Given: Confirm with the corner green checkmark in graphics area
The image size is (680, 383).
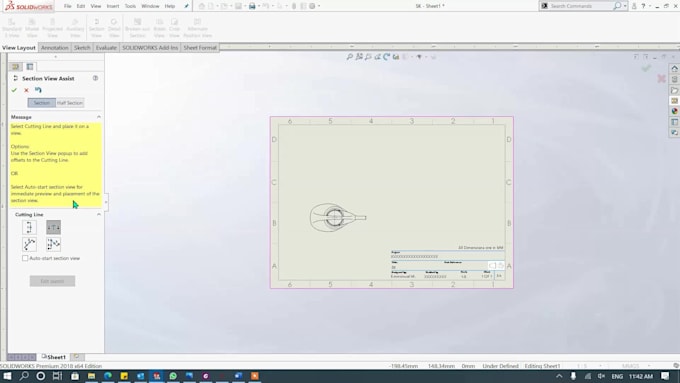Looking at the screenshot, I should tap(647, 68).
